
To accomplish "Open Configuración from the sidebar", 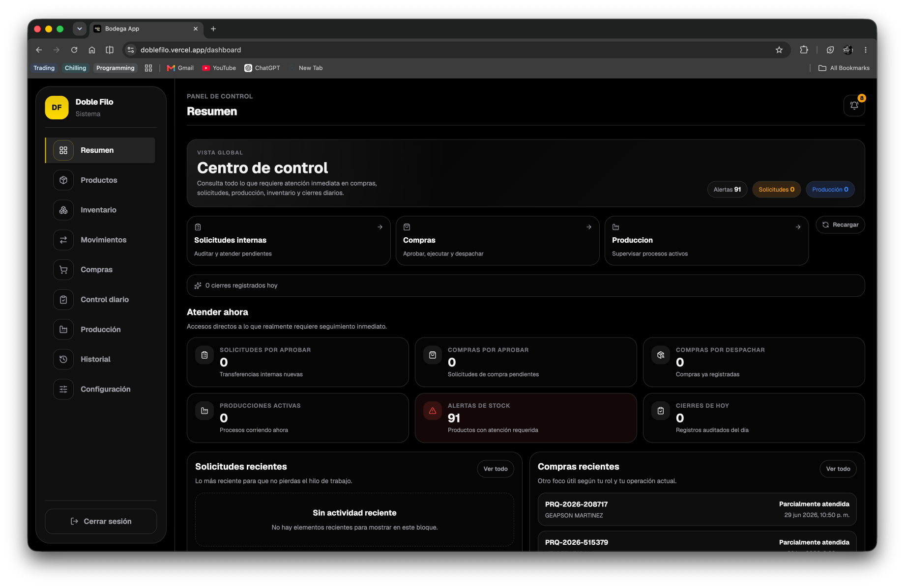I will (100, 389).
